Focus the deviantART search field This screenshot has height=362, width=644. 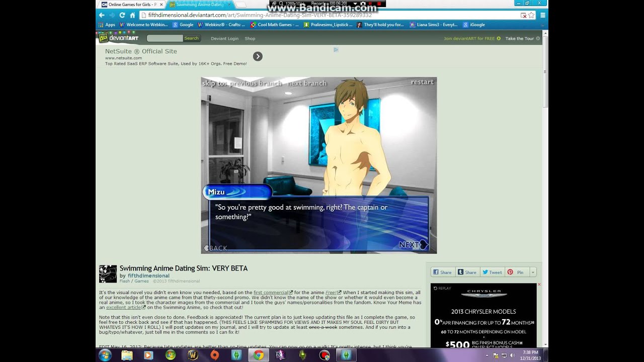165,38
